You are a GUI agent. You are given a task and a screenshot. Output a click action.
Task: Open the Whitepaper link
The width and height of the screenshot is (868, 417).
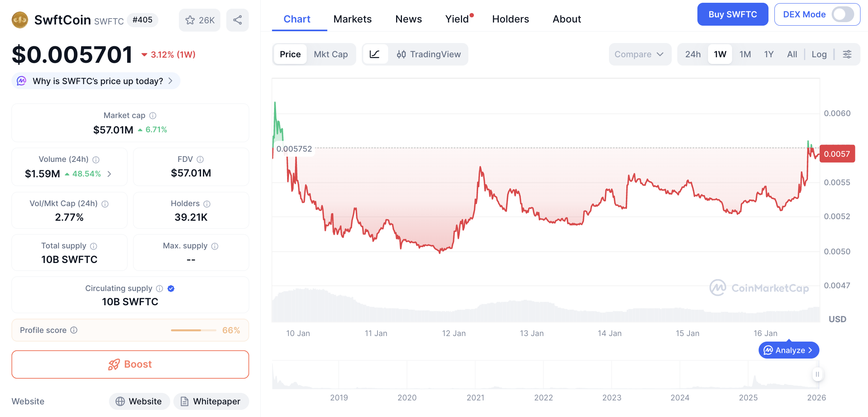point(211,401)
